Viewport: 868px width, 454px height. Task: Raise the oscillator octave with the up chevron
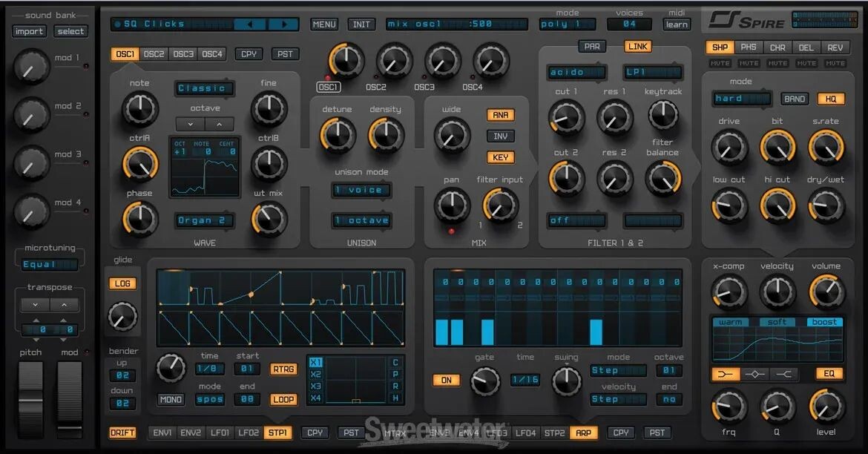[219, 125]
